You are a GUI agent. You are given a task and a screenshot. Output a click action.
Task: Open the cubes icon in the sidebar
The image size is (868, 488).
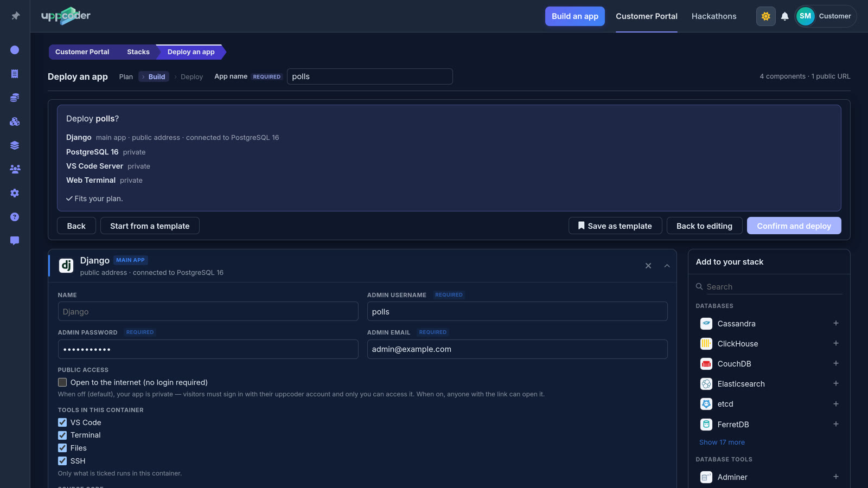click(x=15, y=121)
